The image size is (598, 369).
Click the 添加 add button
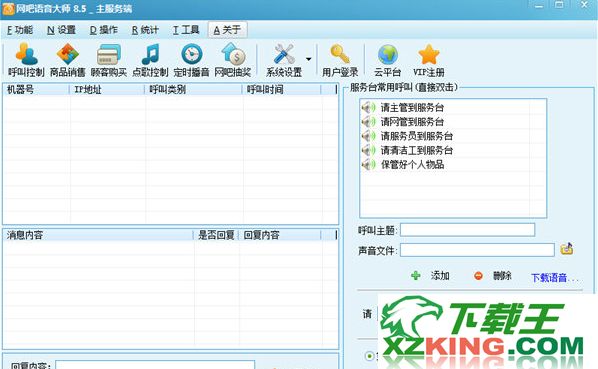430,276
